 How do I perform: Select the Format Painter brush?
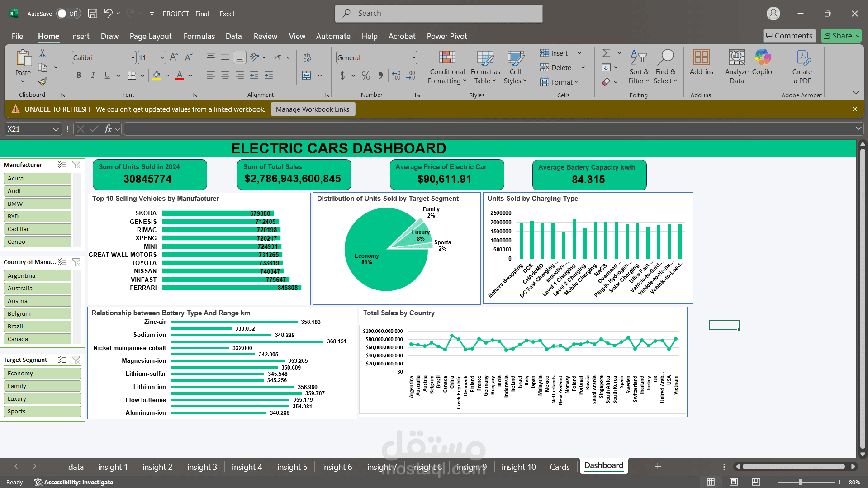pyautogui.click(x=43, y=82)
